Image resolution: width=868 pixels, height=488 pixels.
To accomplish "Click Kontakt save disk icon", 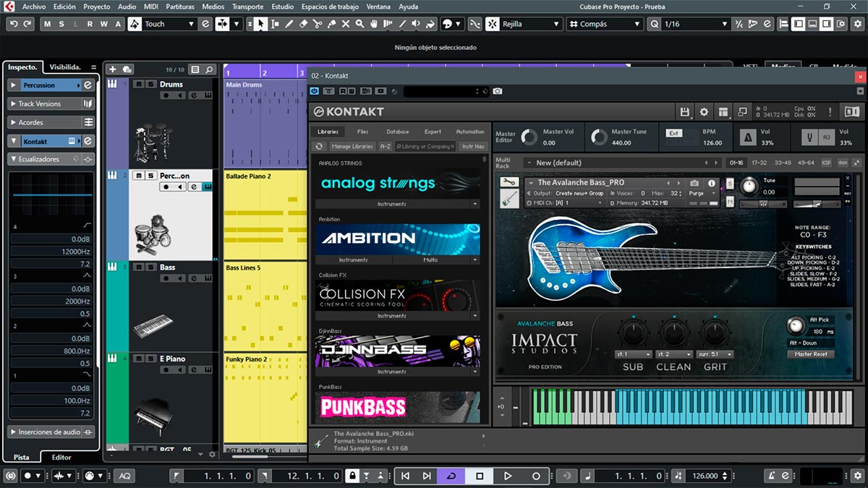I will coord(684,112).
